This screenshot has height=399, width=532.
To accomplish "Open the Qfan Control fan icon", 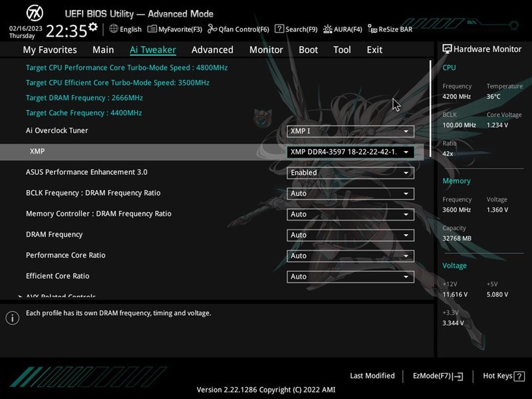I will click(x=212, y=29).
